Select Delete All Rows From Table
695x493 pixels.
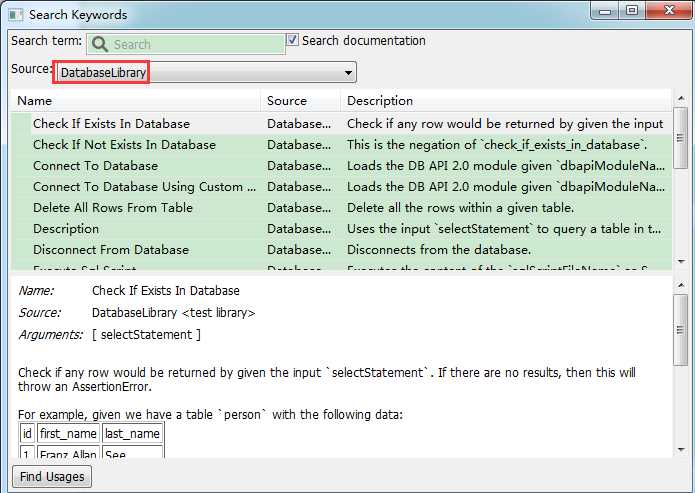pyautogui.click(x=113, y=208)
